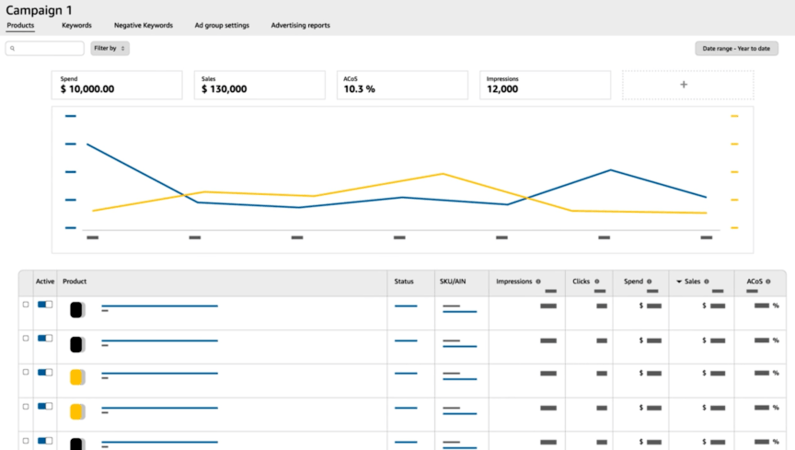Screen dimensions: 795x450
Task: Open second yellow product thumbnail, fourth row
Action: pyautogui.click(x=77, y=411)
